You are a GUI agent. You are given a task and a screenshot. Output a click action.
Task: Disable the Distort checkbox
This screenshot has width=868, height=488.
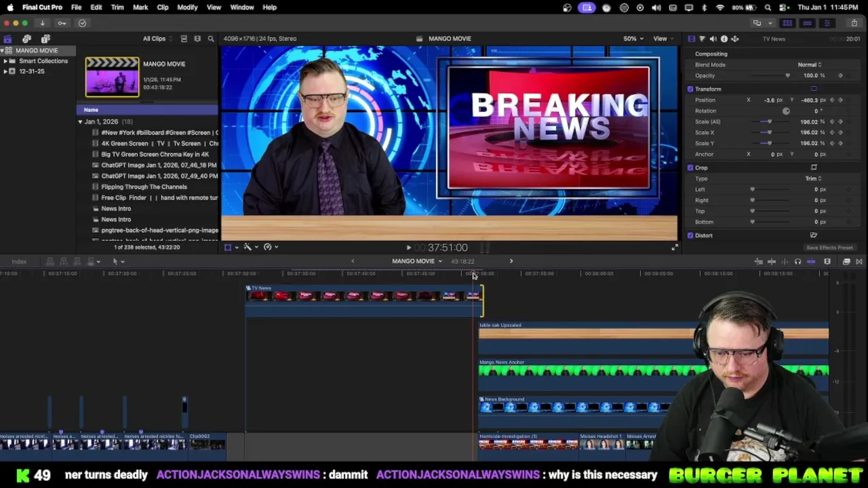(690, 235)
